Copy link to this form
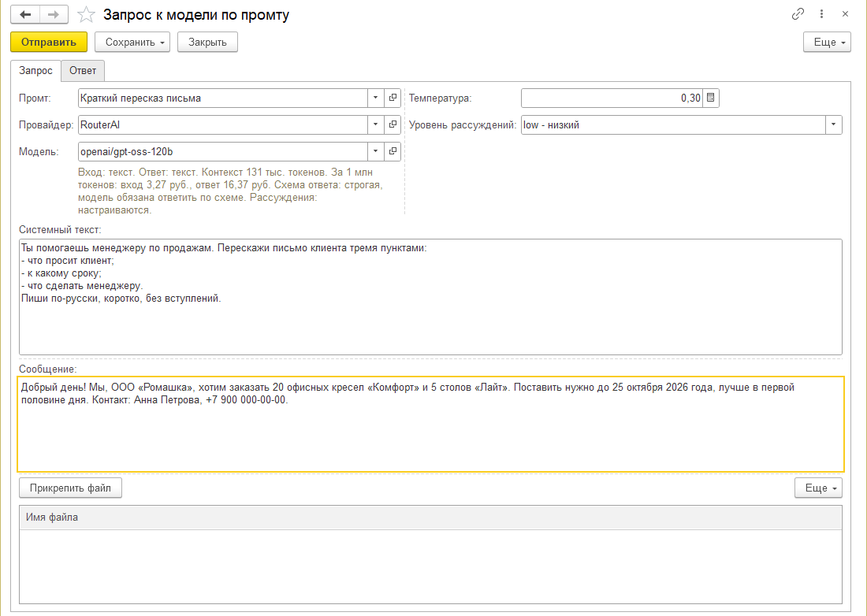 (x=798, y=14)
